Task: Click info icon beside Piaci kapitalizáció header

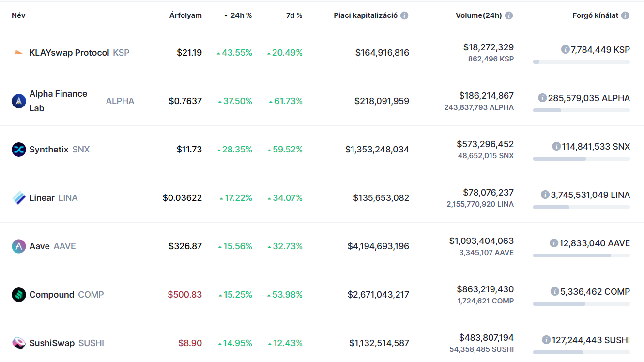Action: coord(404,15)
